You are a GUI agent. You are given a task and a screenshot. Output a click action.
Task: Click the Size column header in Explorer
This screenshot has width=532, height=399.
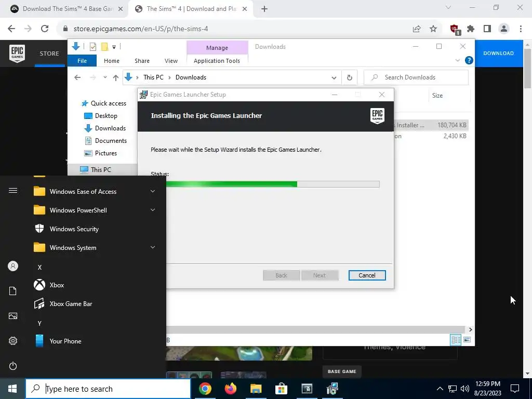(437, 96)
